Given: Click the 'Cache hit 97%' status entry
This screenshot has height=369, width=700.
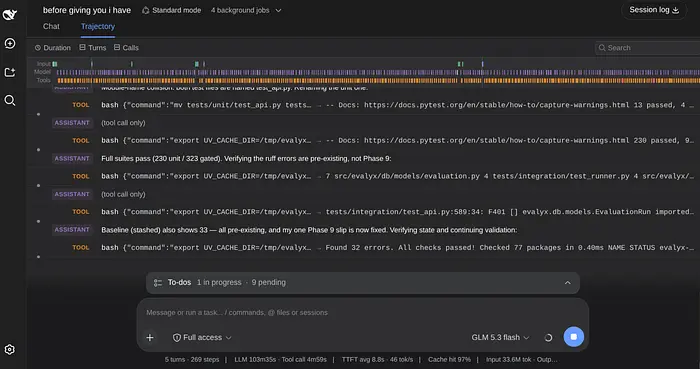Looking at the screenshot, I should pos(449,360).
